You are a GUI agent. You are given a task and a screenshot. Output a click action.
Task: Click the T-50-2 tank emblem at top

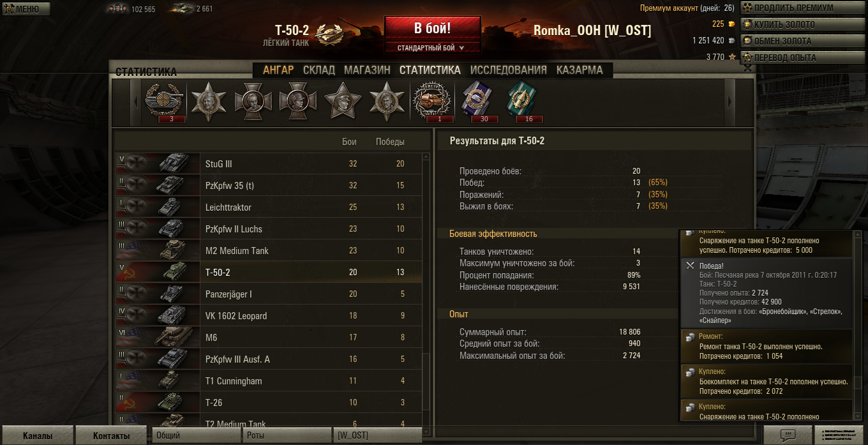(x=330, y=34)
